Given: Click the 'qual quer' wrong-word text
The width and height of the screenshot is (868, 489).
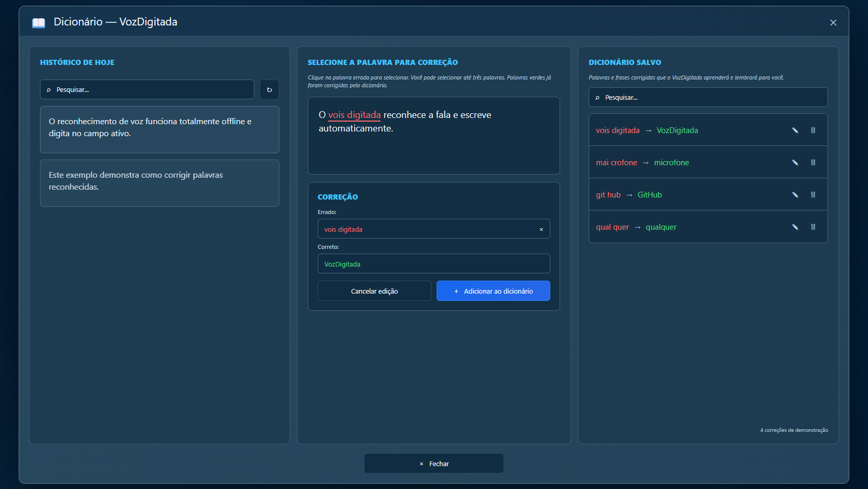Looking at the screenshot, I should pyautogui.click(x=612, y=227).
